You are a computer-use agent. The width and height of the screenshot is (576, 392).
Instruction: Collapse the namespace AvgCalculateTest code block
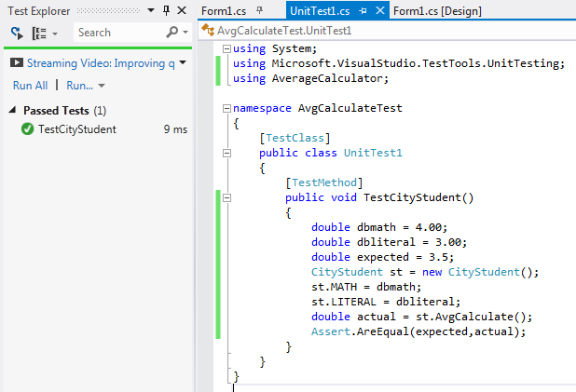tap(228, 108)
